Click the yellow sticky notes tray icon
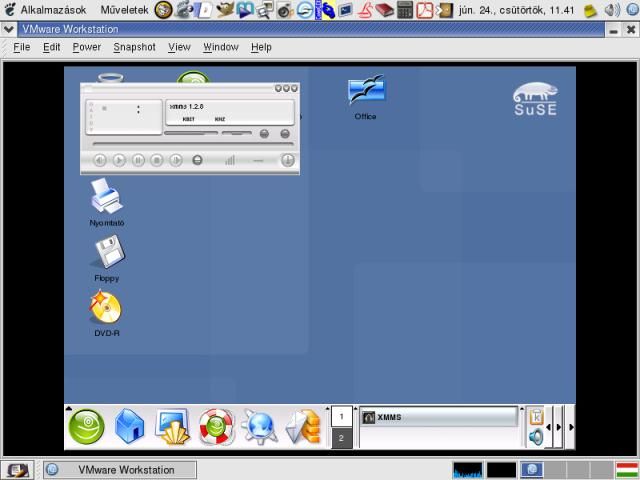 pos(590,11)
